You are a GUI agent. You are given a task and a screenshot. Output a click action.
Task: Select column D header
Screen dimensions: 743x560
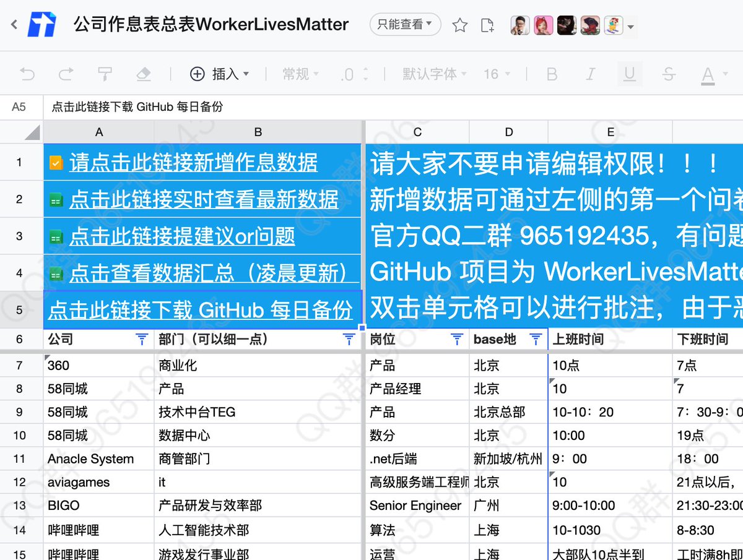tap(508, 132)
